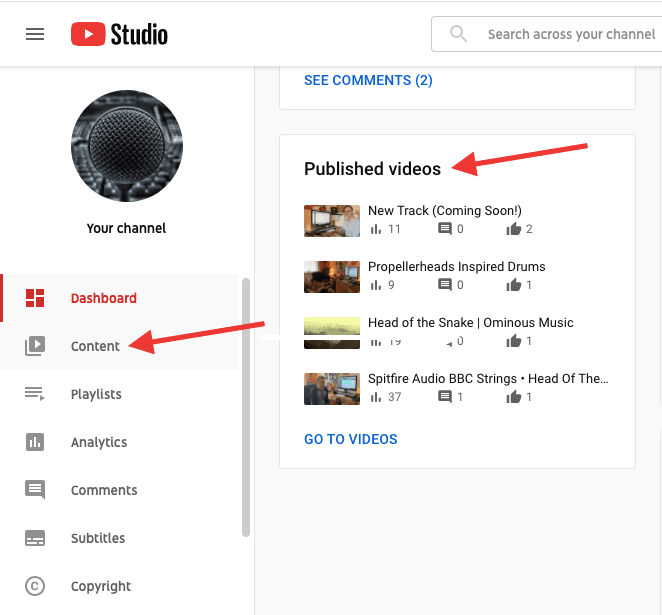This screenshot has width=662, height=615.
Task: Click Head of the Snake thumbnail
Action: [332, 333]
